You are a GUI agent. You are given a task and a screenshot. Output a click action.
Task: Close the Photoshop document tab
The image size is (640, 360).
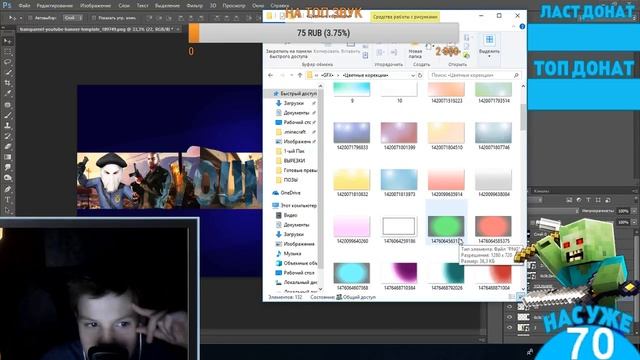pyautogui.click(x=178, y=29)
